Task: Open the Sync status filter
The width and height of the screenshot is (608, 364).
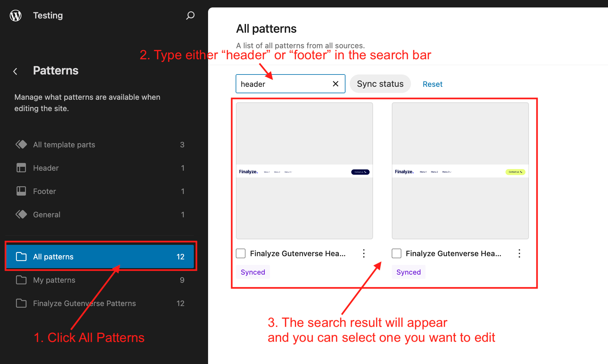Action: pos(380,84)
